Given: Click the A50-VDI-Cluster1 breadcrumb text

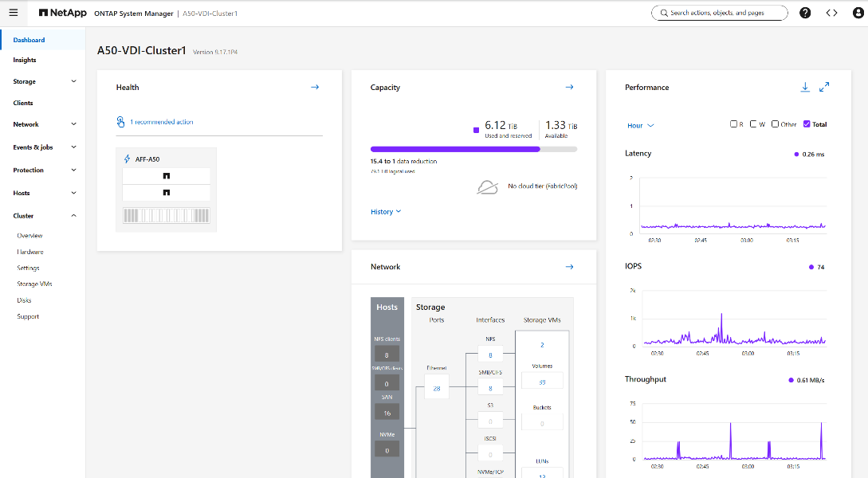Looking at the screenshot, I should pyautogui.click(x=210, y=14).
